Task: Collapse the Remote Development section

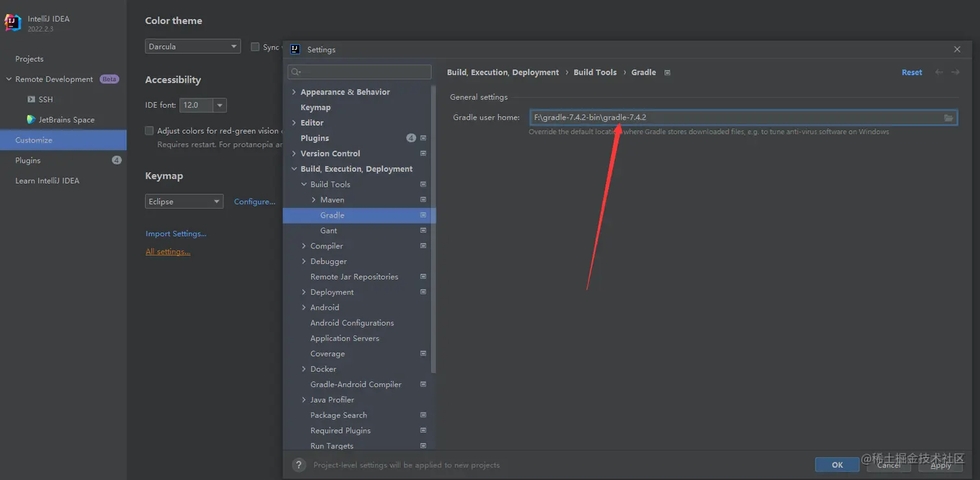Action: point(8,79)
